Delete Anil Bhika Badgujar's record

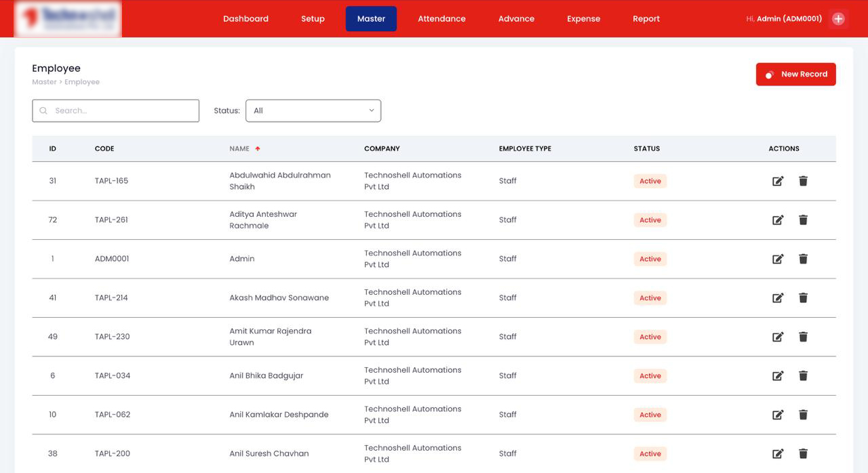coord(803,375)
